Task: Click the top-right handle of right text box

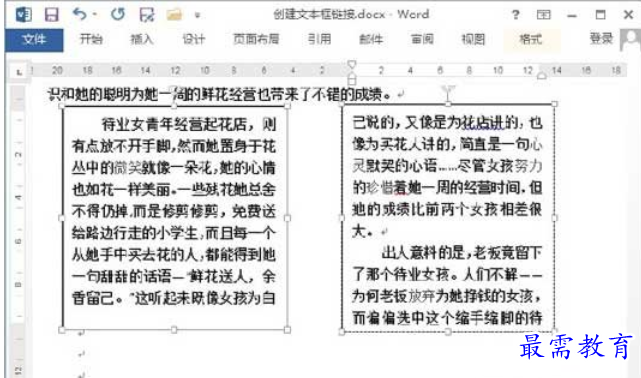Action: tap(555, 104)
